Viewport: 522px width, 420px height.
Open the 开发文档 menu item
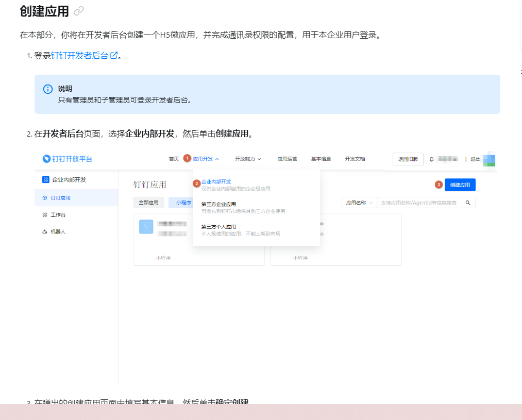(x=355, y=159)
